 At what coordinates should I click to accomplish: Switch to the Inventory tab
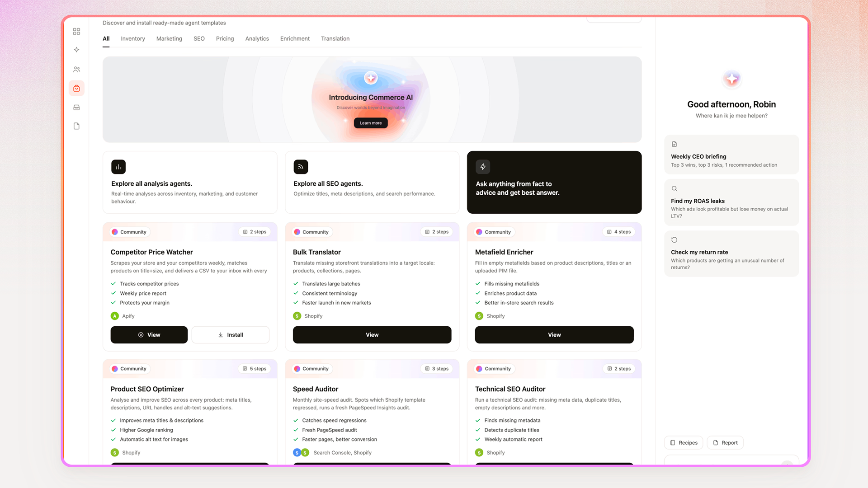coord(133,38)
